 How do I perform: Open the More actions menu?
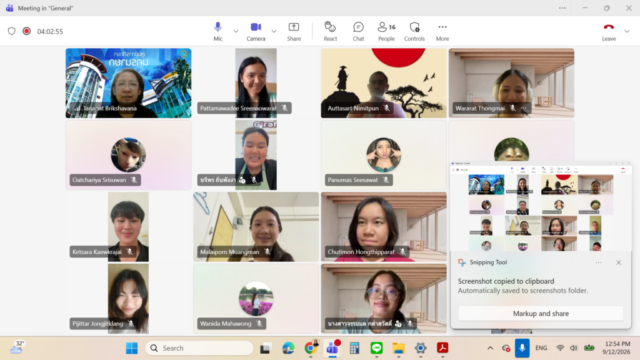(x=442, y=31)
